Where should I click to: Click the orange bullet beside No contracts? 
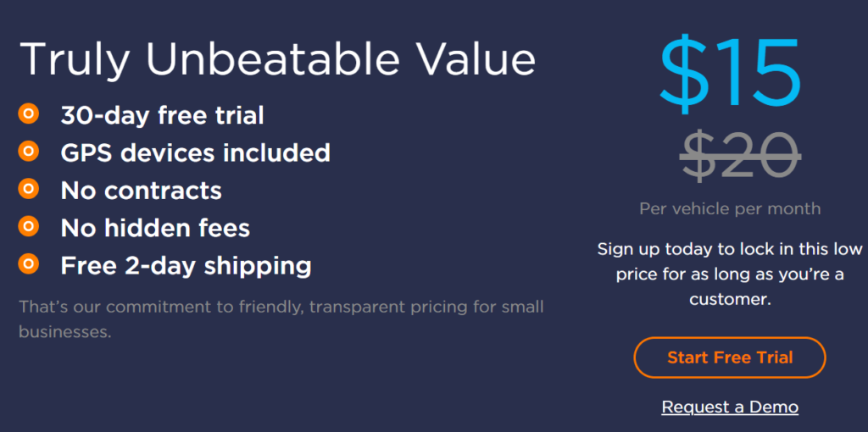pyautogui.click(x=28, y=189)
